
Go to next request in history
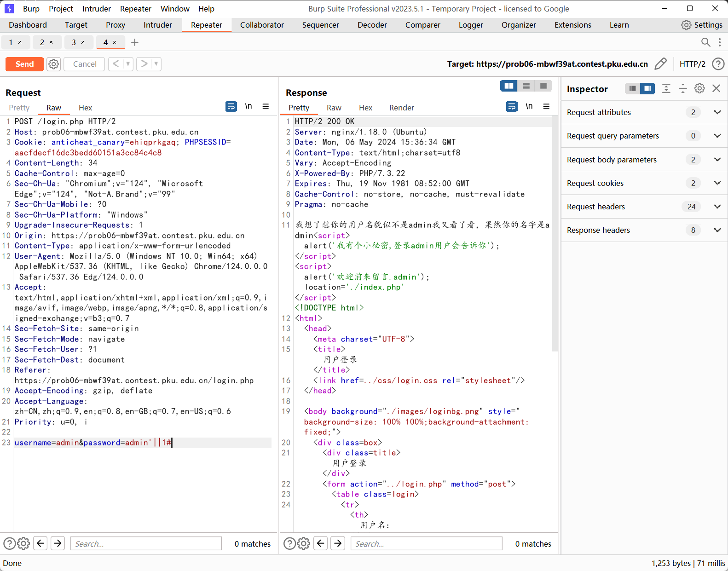click(144, 64)
